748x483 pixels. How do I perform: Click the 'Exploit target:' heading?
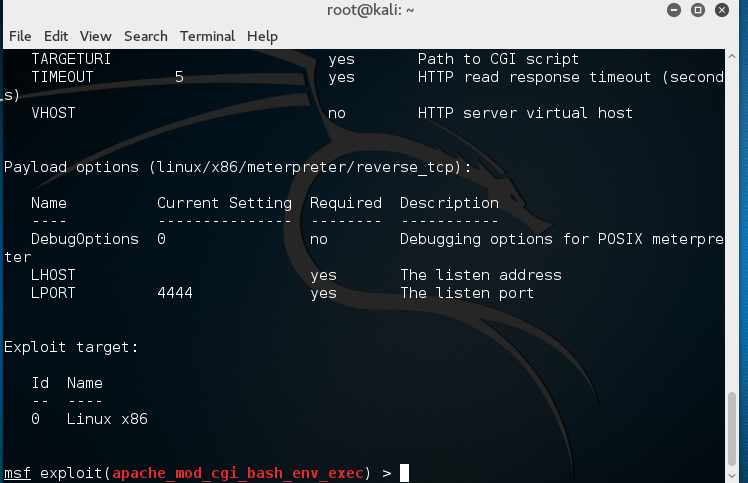tap(71, 347)
